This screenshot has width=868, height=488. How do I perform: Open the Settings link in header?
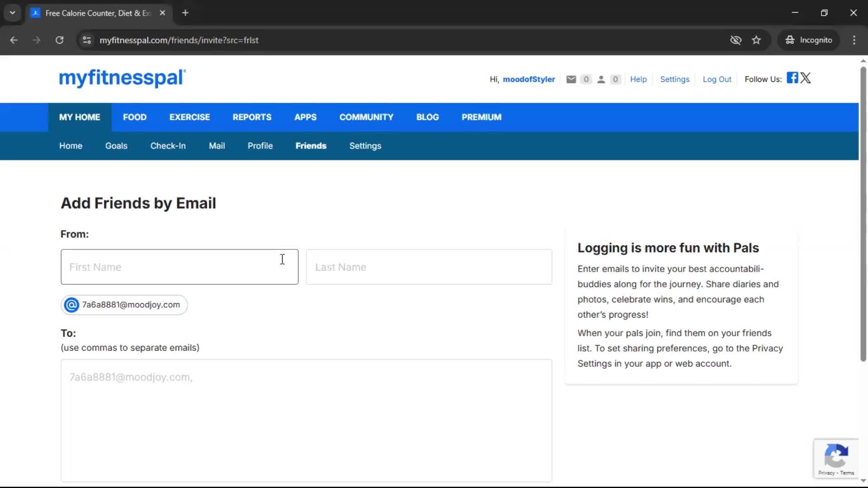[675, 80]
